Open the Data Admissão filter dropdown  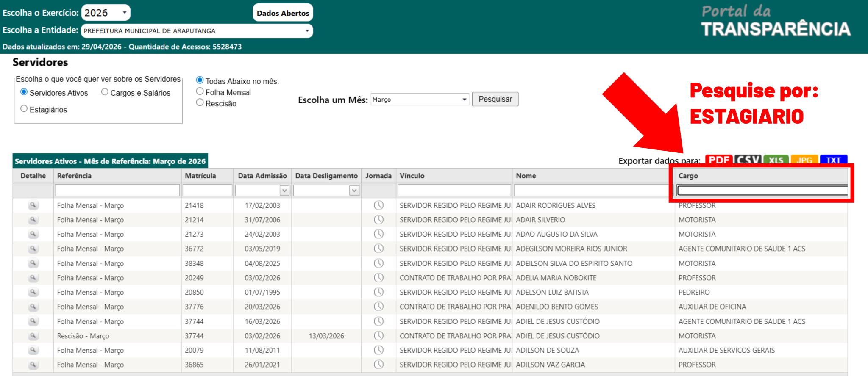tap(285, 191)
